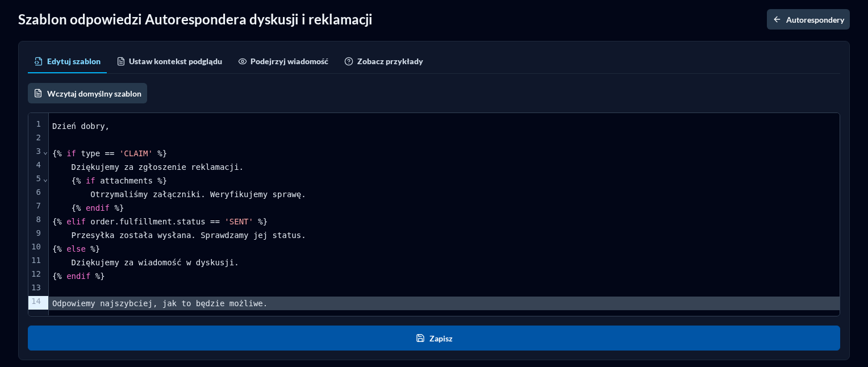Click the code file icon beside Edytuj szablon

coord(39,61)
